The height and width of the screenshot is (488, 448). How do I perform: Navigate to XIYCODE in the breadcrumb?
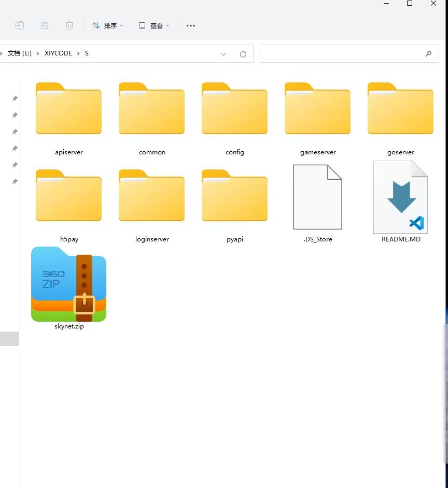(58, 53)
